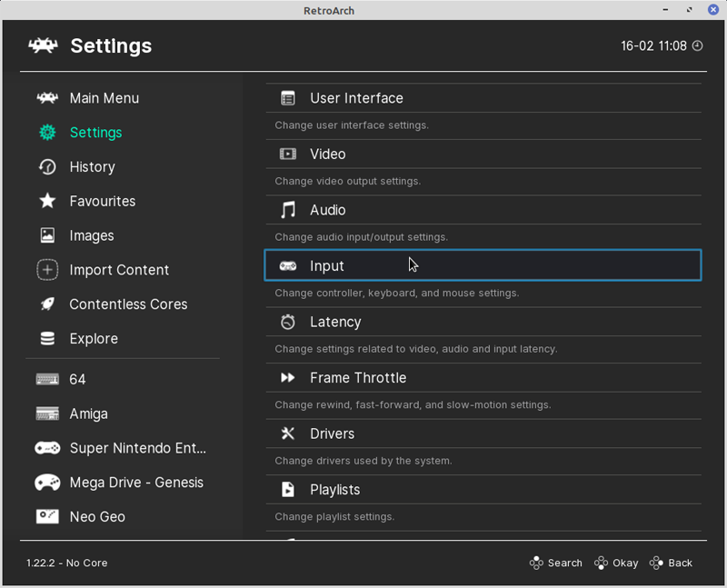727x588 pixels.
Task: Click the Playlists file icon
Action: pyautogui.click(x=288, y=490)
